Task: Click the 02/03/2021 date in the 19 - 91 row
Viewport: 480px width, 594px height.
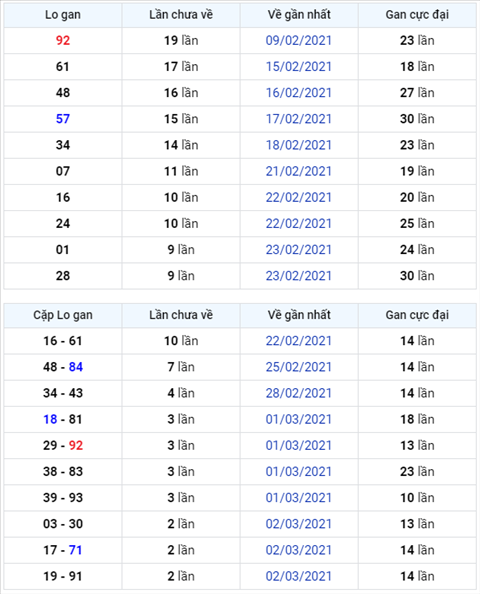Action: click(x=299, y=576)
